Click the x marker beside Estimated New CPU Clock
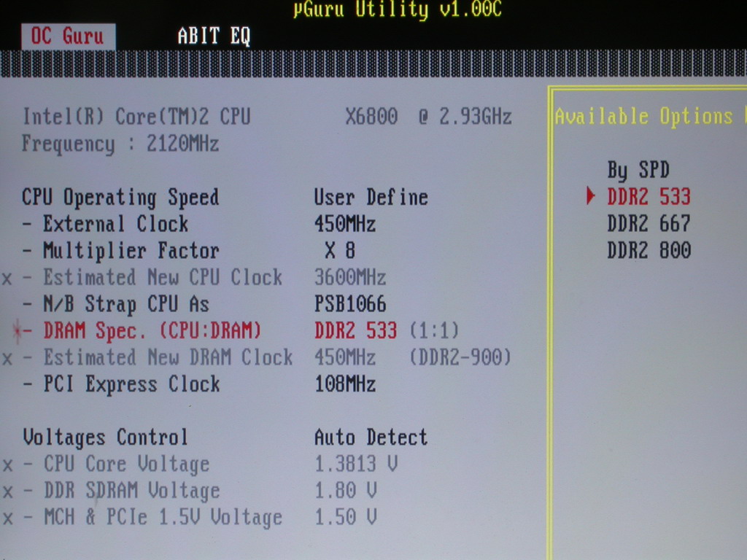The width and height of the screenshot is (747, 560). pyautogui.click(x=7, y=278)
